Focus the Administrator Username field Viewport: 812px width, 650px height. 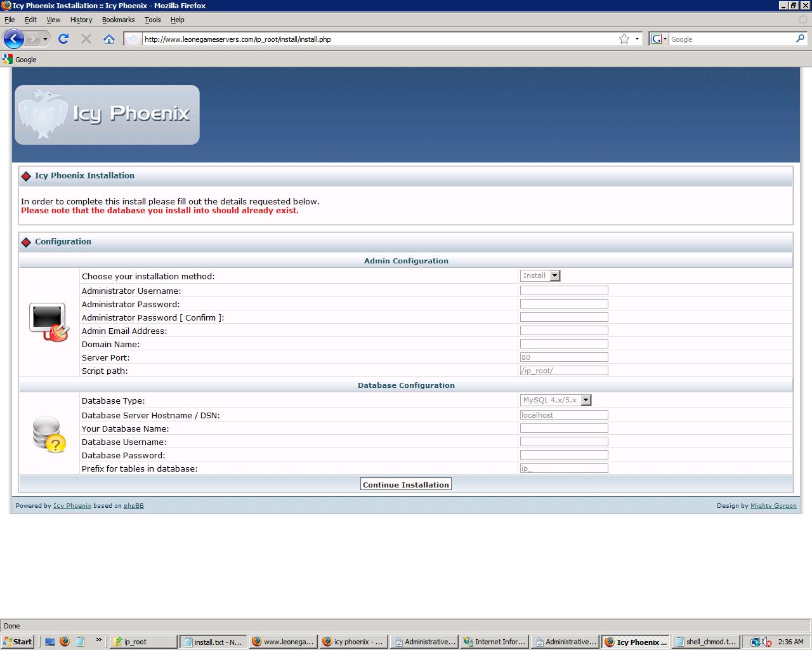564,291
